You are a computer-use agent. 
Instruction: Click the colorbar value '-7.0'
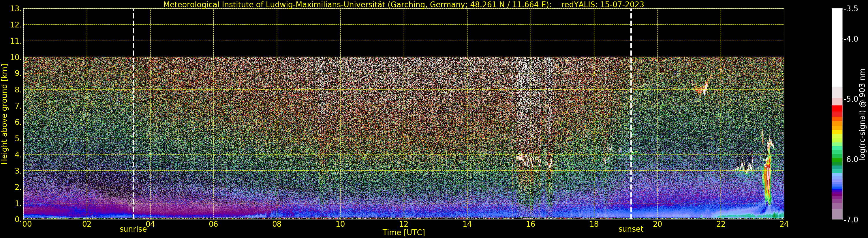point(851,220)
